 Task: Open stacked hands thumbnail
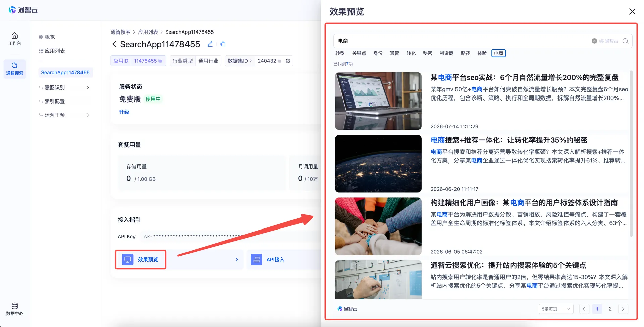(378, 226)
